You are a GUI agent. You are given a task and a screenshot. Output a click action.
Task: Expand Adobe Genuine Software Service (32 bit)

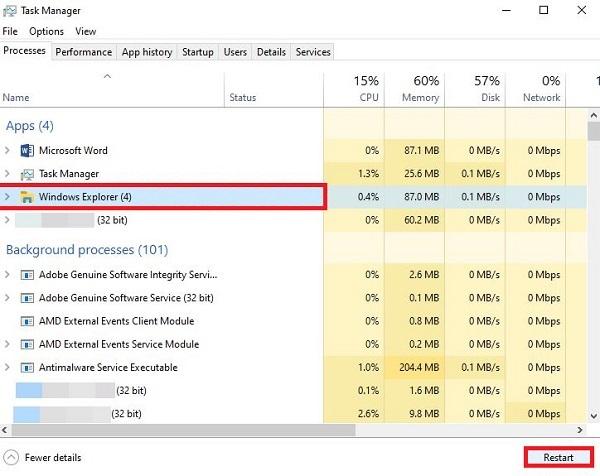[x=7, y=298]
